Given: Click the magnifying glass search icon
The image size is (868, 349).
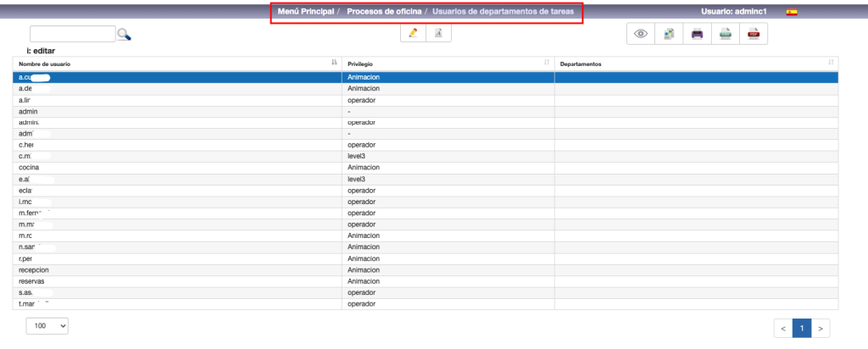Looking at the screenshot, I should [x=125, y=35].
